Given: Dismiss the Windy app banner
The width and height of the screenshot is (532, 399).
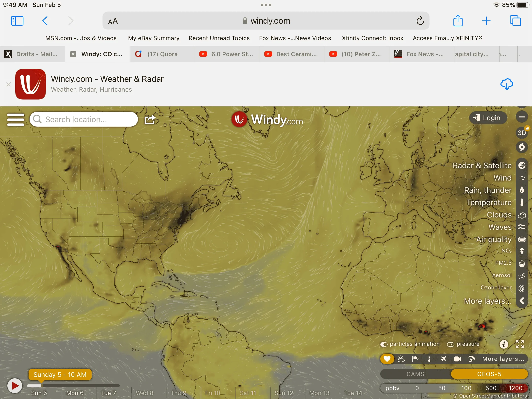Looking at the screenshot, I should coord(8,84).
